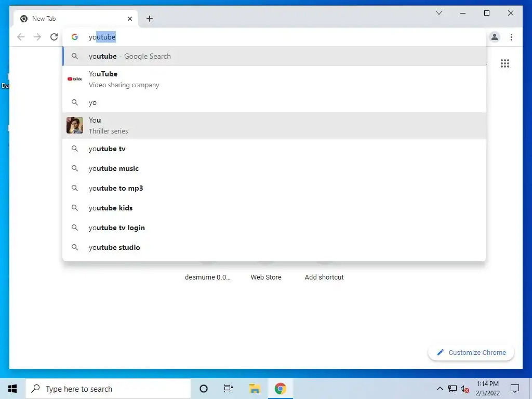Viewport: 532px width, 399px height.
Task: Click the forward navigation arrow
Action: click(x=37, y=37)
